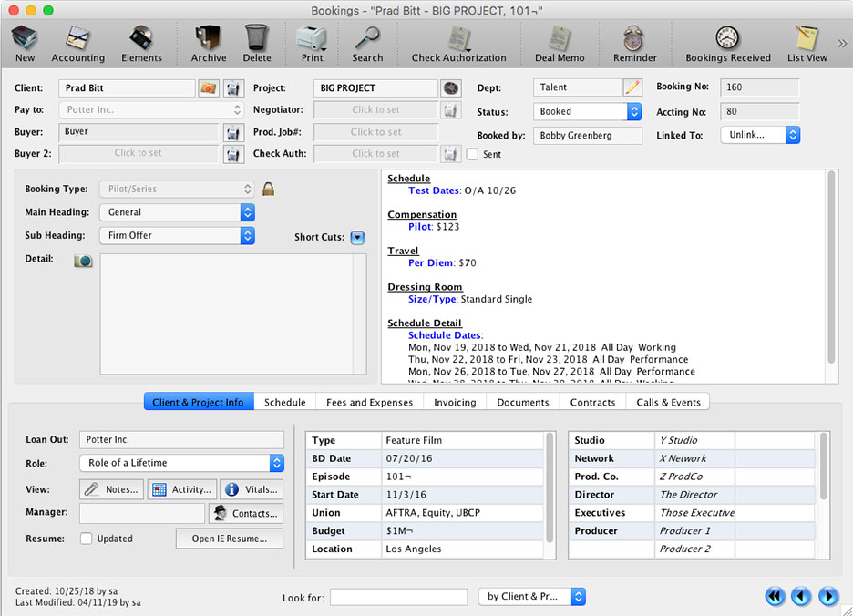Viewport: 853px width, 616px height.
Task: Switch to the Documents tab
Action: tap(523, 402)
